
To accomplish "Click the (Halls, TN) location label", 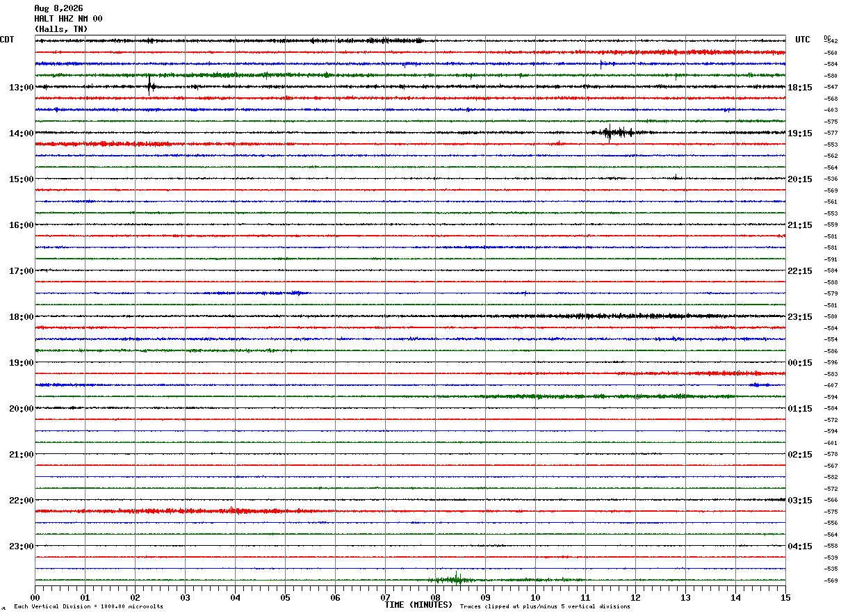I will [61, 29].
